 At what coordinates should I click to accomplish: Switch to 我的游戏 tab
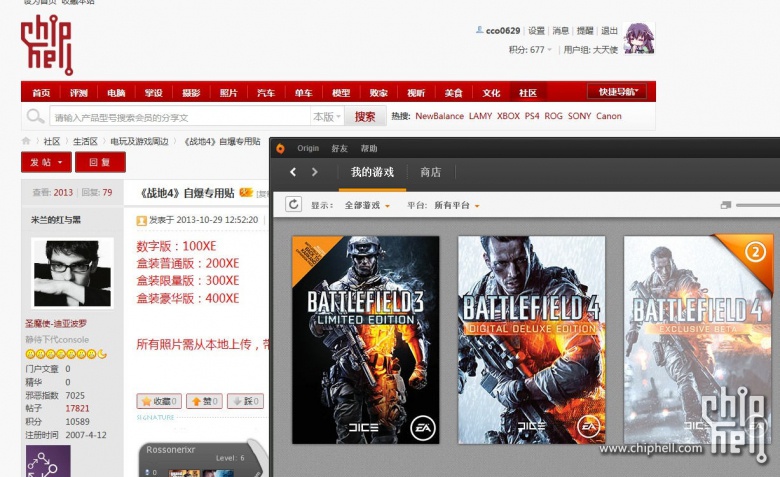373,173
